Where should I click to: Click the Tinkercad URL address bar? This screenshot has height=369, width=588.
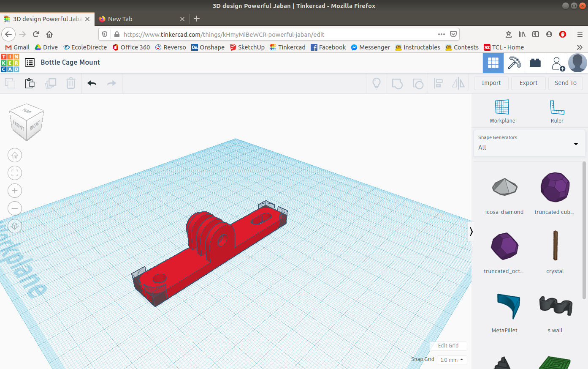[279, 34]
